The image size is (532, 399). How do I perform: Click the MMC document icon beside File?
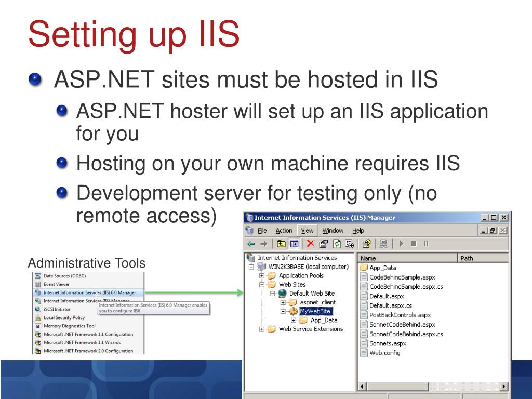(250, 230)
